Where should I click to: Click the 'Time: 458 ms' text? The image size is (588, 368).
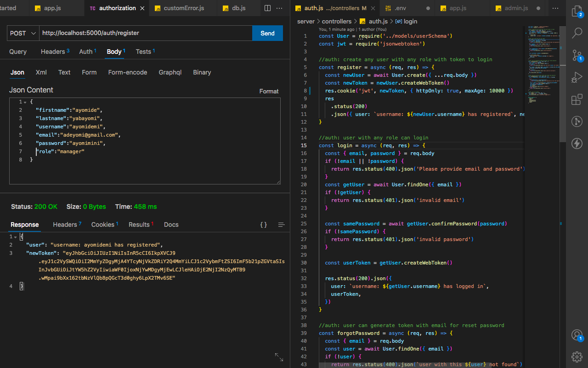pyautogui.click(x=136, y=207)
